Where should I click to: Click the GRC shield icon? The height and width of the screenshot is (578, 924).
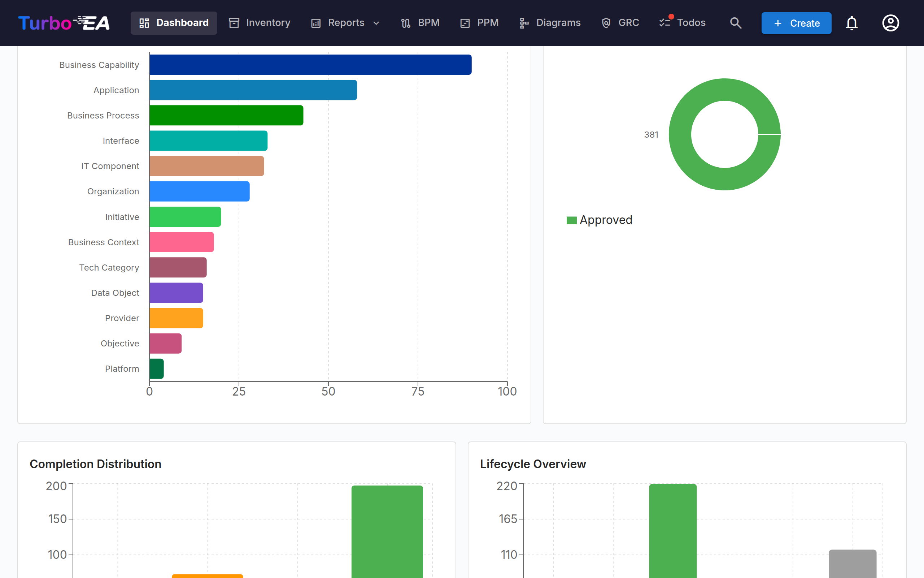pyautogui.click(x=606, y=23)
